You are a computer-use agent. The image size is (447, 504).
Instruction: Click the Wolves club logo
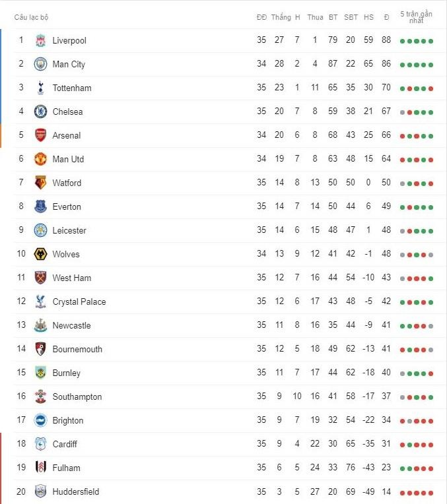(x=41, y=254)
